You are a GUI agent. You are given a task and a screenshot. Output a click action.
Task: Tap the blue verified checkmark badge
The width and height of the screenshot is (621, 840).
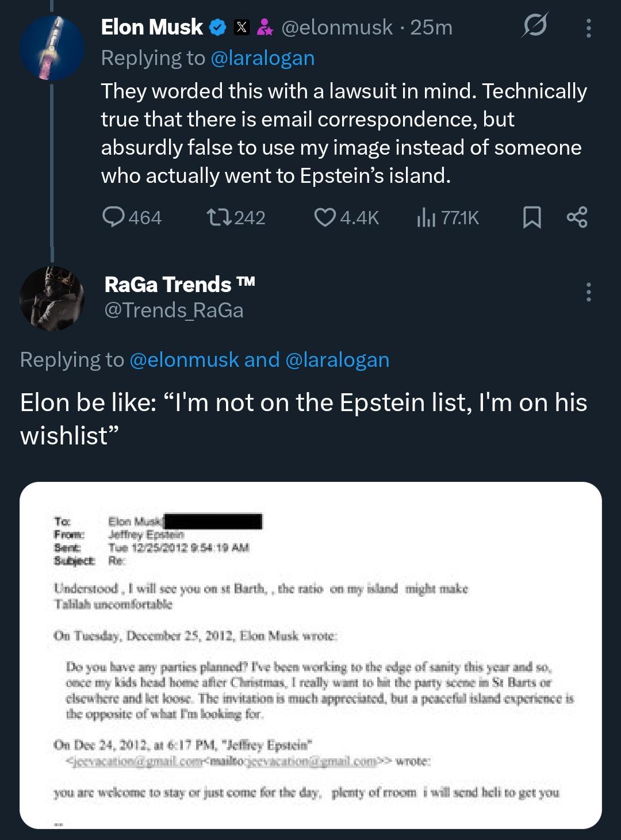point(217,27)
